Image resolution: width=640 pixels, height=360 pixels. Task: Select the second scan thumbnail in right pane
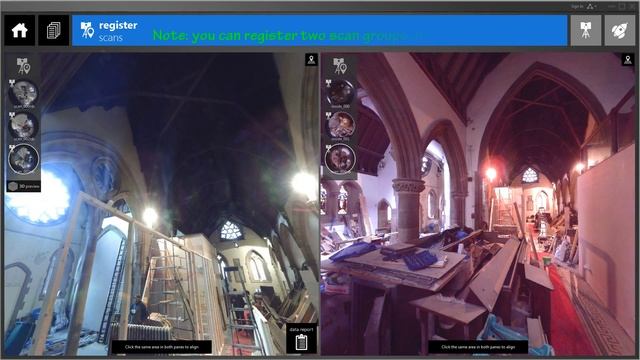[x=340, y=125]
